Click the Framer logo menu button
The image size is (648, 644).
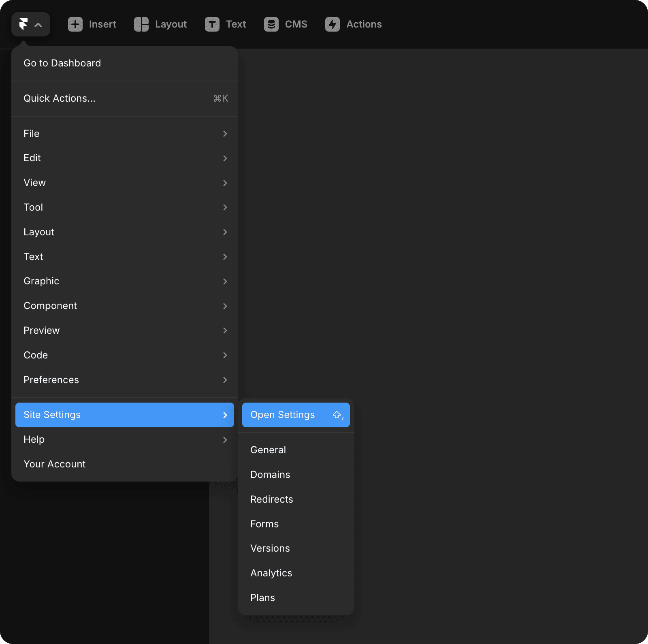(x=30, y=24)
